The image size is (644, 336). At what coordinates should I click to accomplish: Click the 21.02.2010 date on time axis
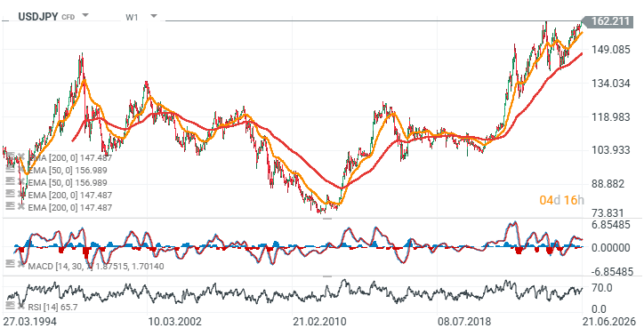pyautogui.click(x=319, y=321)
